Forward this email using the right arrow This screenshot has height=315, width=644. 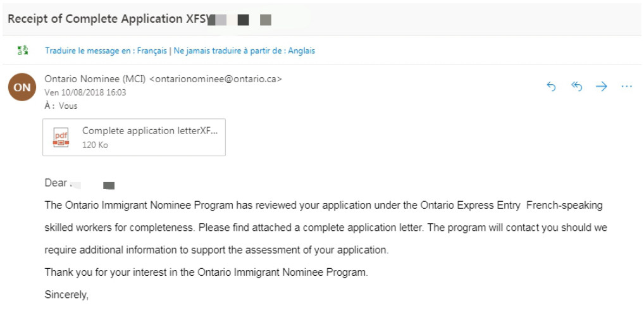(x=601, y=86)
